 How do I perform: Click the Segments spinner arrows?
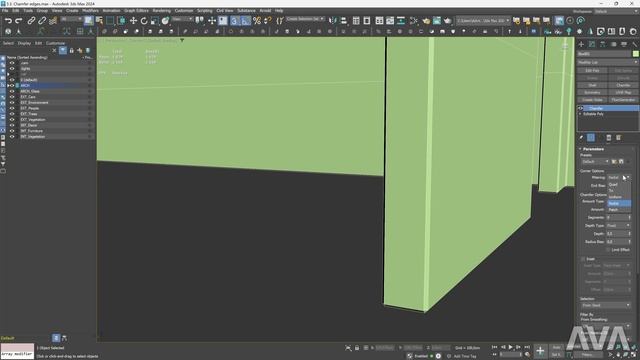pos(629,218)
